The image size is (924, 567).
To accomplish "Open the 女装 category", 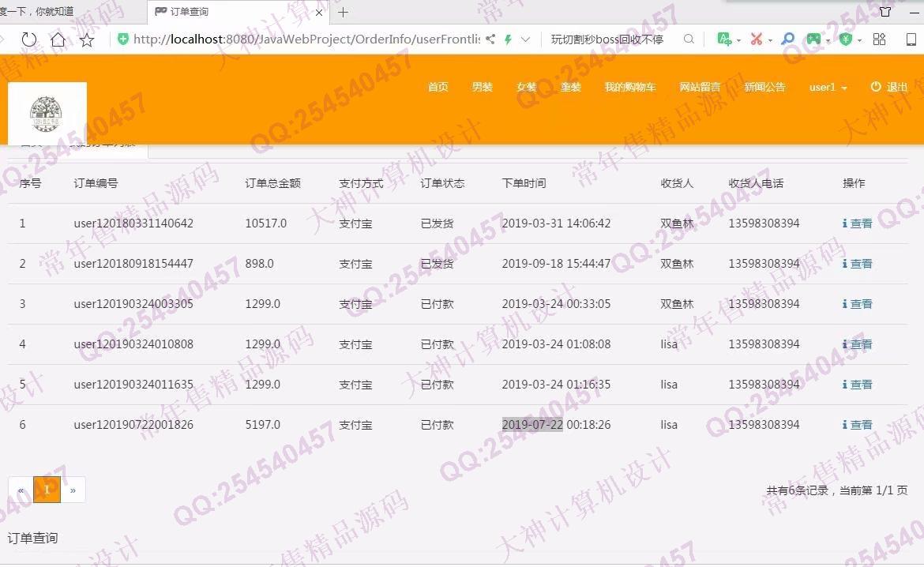I will point(526,87).
